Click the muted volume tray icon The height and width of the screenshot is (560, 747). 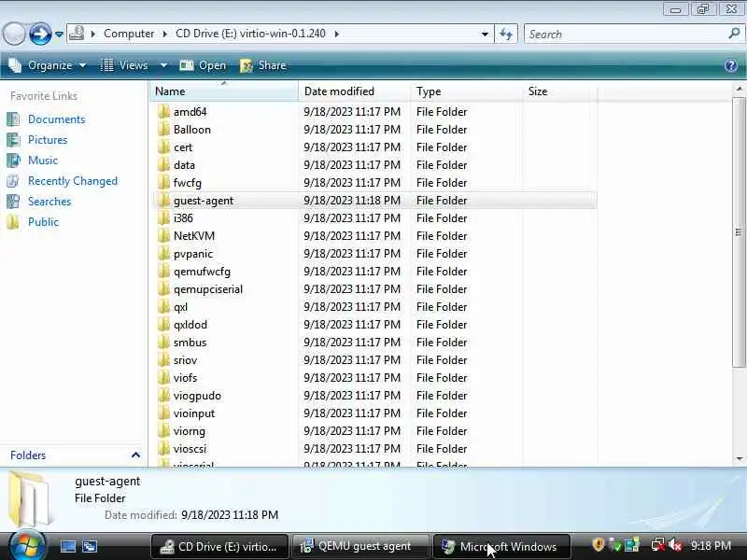675,545
